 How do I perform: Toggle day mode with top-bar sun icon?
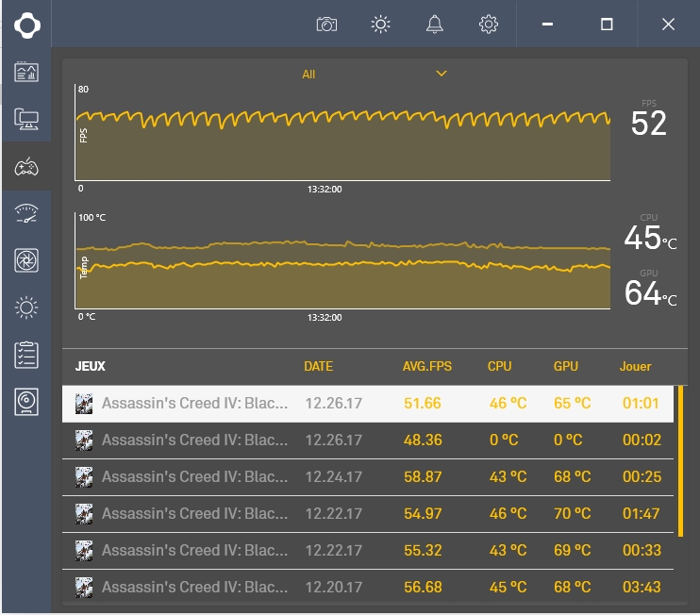[380, 25]
